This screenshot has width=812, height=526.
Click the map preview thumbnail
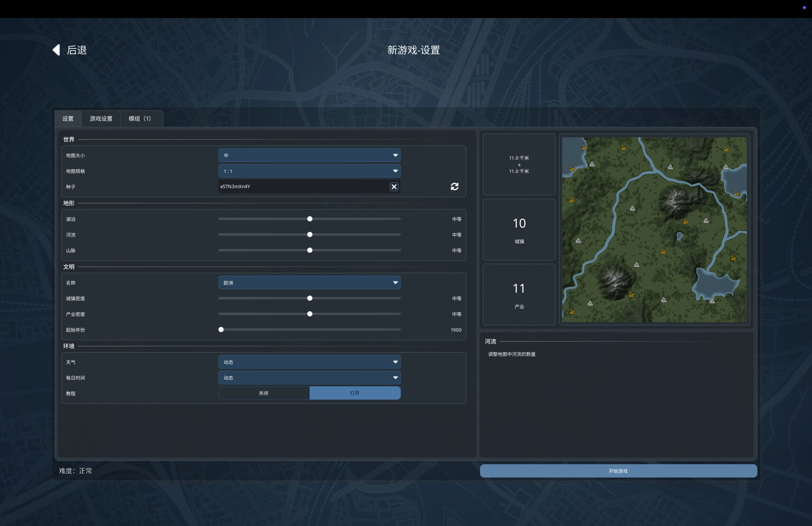pos(654,230)
